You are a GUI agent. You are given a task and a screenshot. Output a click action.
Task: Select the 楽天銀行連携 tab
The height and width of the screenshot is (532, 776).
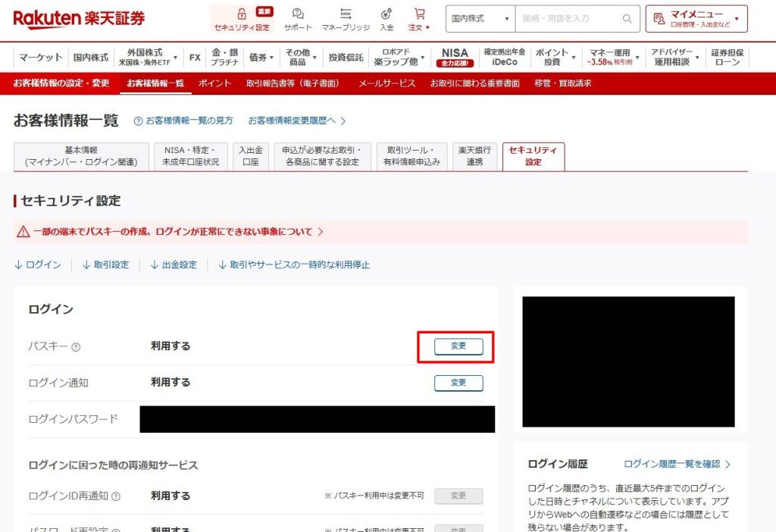point(476,156)
